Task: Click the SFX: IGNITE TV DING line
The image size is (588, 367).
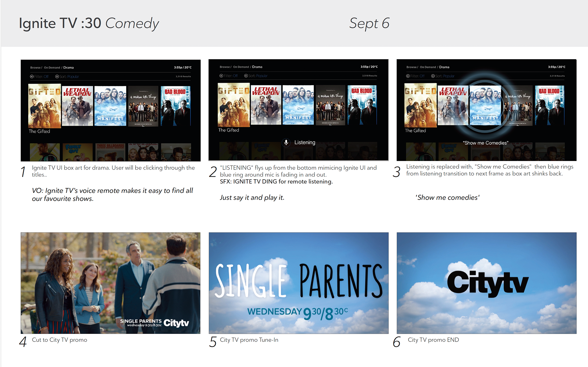Action: [276, 182]
